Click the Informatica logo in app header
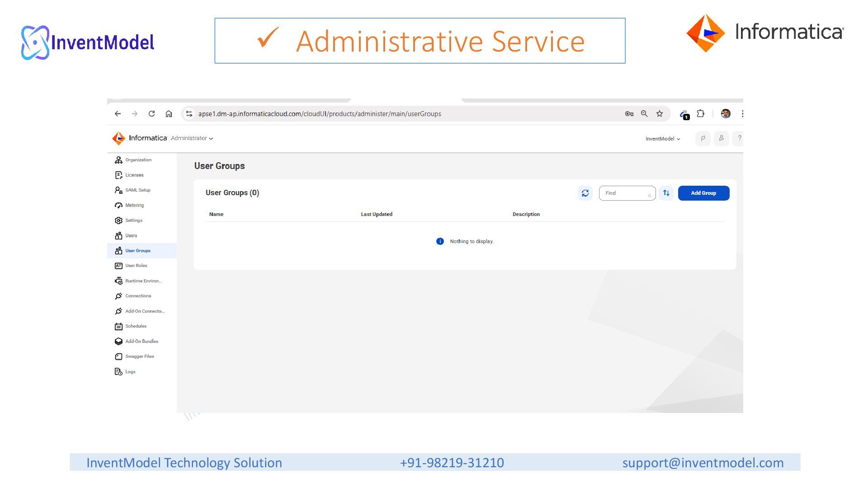This screenshot has height=488, width=868. coord(140,138)
